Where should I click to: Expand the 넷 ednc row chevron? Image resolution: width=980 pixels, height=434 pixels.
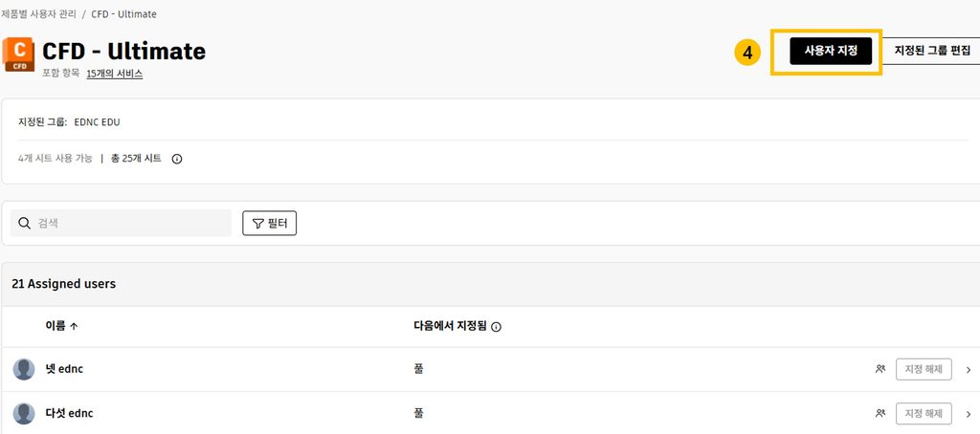click(969, 370)
